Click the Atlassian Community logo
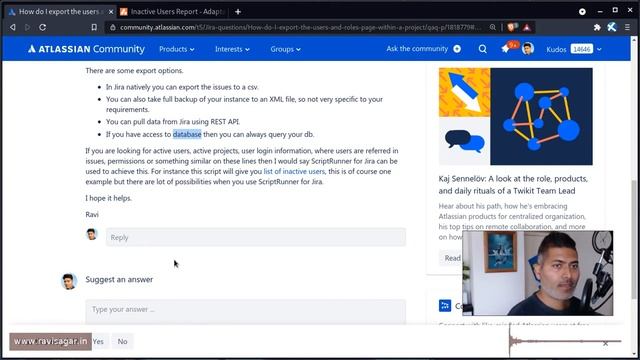The width and height of the screenshot is (640, 360). tap(87, 49)
